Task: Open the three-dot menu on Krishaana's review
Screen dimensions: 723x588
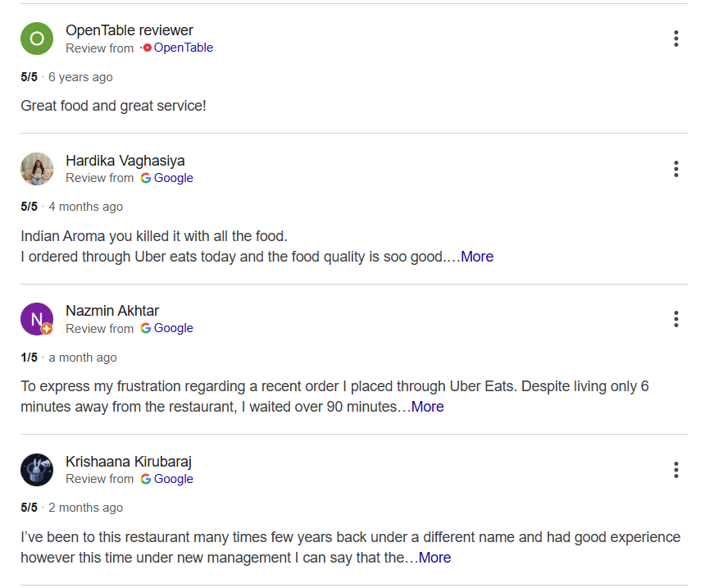Action: pos(676,469)
